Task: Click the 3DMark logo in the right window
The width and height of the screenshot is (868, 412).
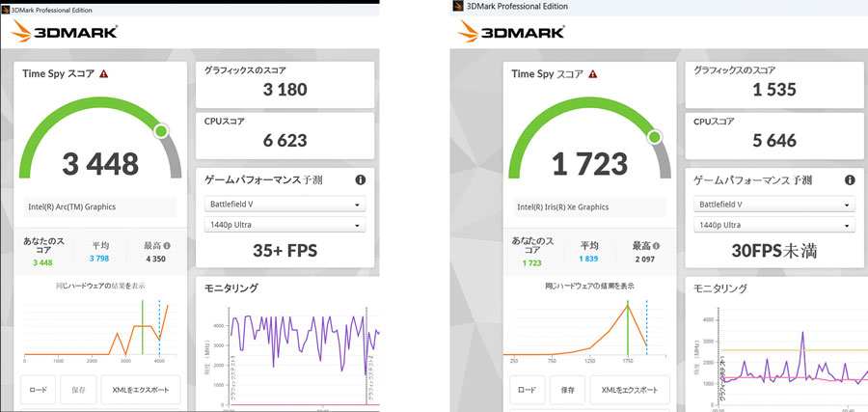Action: pos(511,32)
